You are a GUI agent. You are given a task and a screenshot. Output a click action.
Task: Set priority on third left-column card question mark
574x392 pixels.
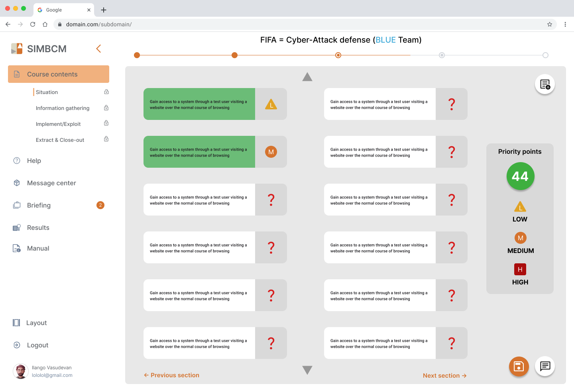[271, 200]
